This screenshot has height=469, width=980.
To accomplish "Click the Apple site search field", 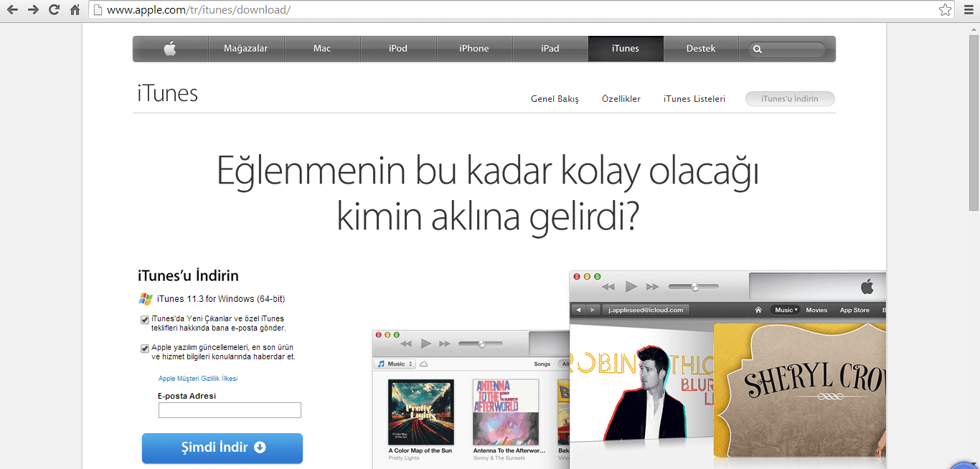I will click(x=787, y=49).
